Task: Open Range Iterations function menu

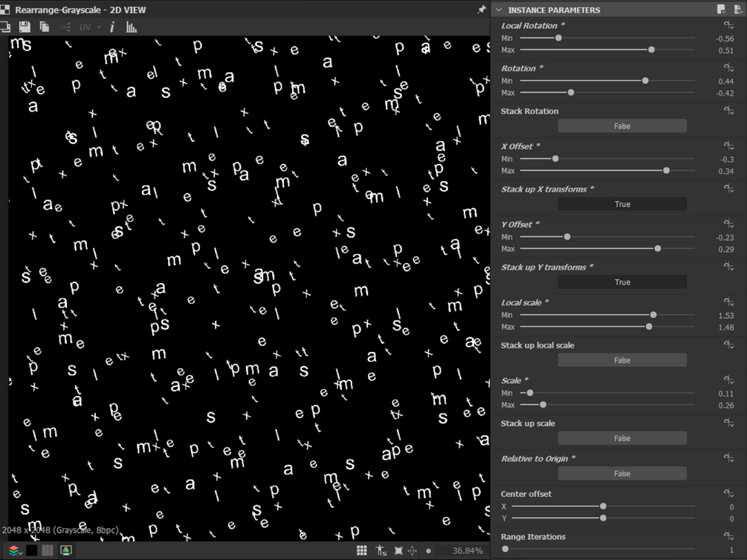Action: click(728, 537)
